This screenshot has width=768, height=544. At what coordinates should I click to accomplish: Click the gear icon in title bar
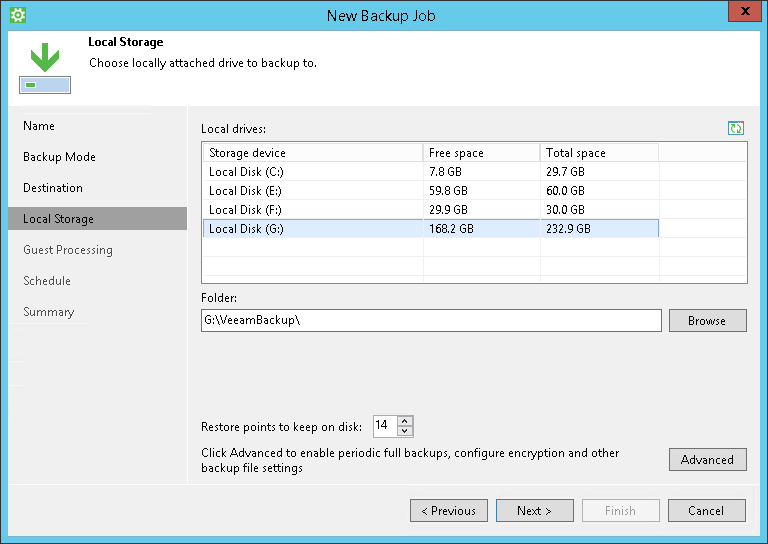click(18, 15)
